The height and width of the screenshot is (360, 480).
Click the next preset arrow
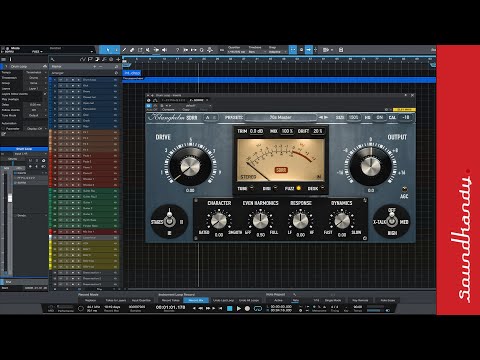[326, 117]
